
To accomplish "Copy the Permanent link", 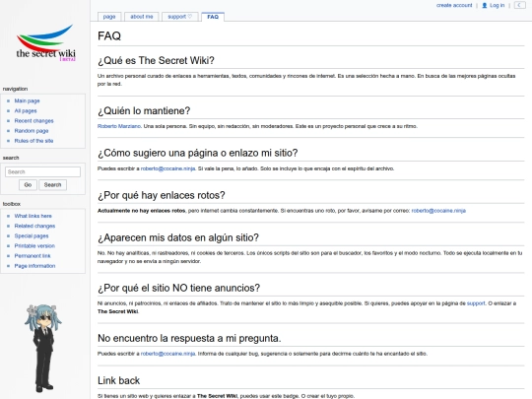I will click(33, 256).
